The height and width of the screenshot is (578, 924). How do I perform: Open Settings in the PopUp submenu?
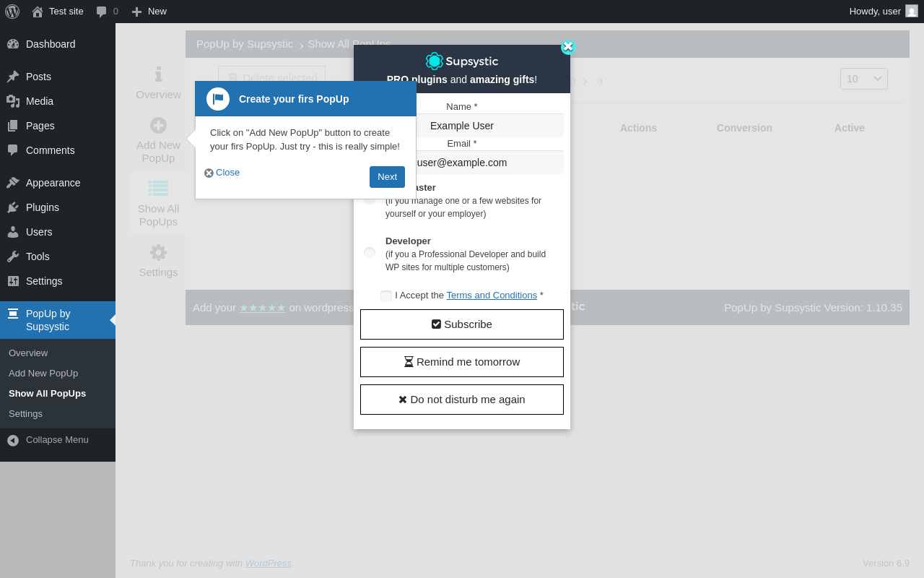25,414
